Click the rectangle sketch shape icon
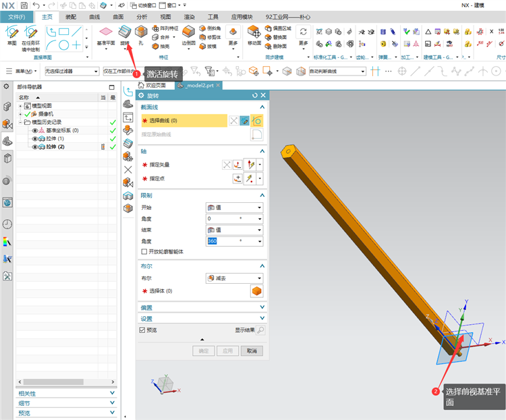 (64, 32)
